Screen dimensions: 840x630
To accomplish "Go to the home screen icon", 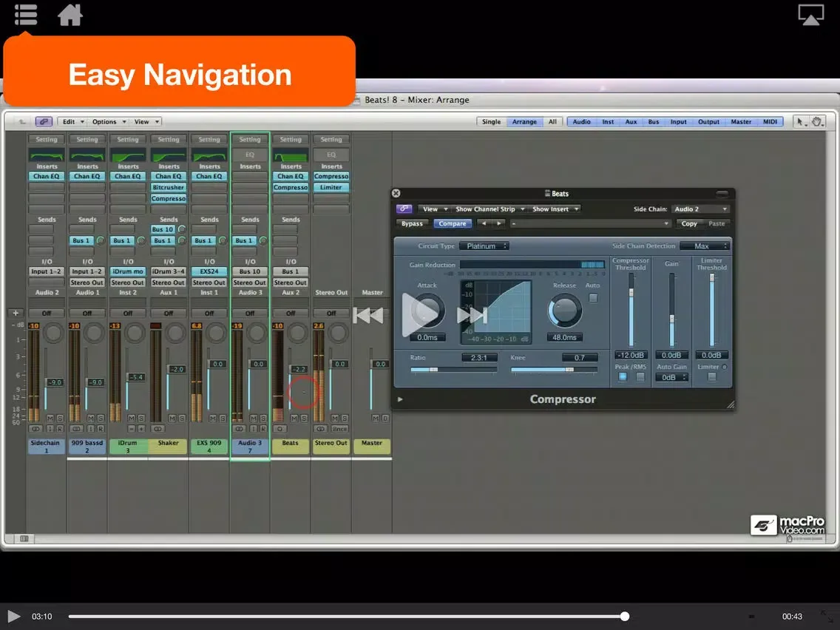I will [x=70, y=15].
